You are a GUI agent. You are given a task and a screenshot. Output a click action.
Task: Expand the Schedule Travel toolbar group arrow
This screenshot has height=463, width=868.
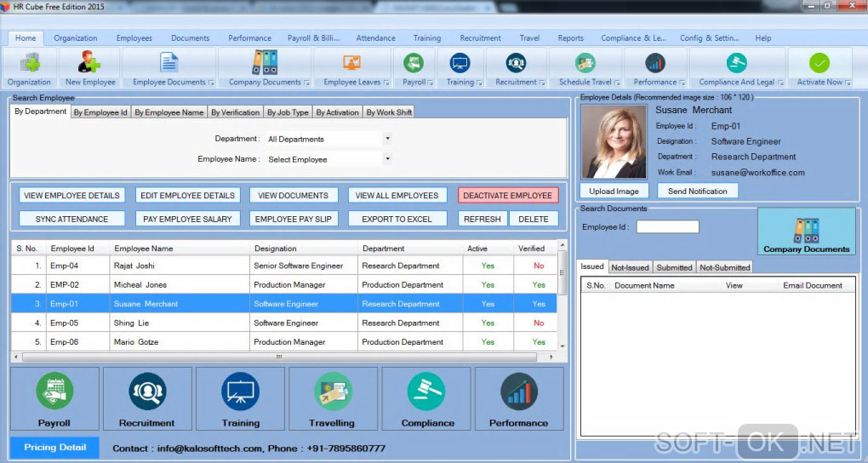point(617,83)
